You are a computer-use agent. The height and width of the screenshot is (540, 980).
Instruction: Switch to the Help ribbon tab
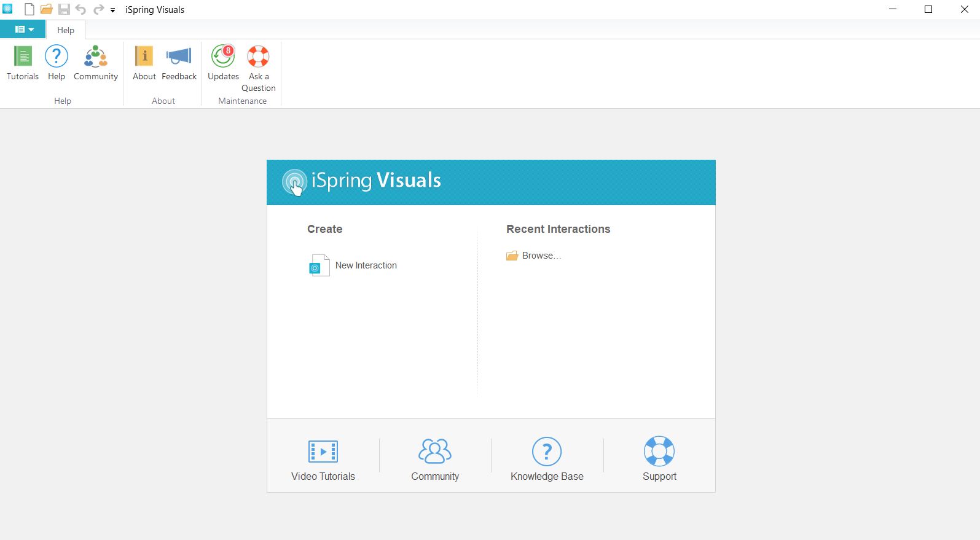(66, 30)
